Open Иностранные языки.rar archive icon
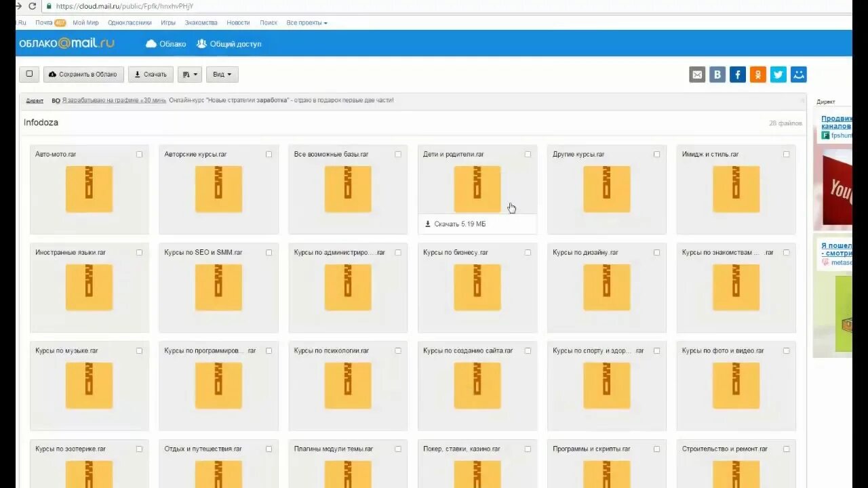 (x=89, y=287)
